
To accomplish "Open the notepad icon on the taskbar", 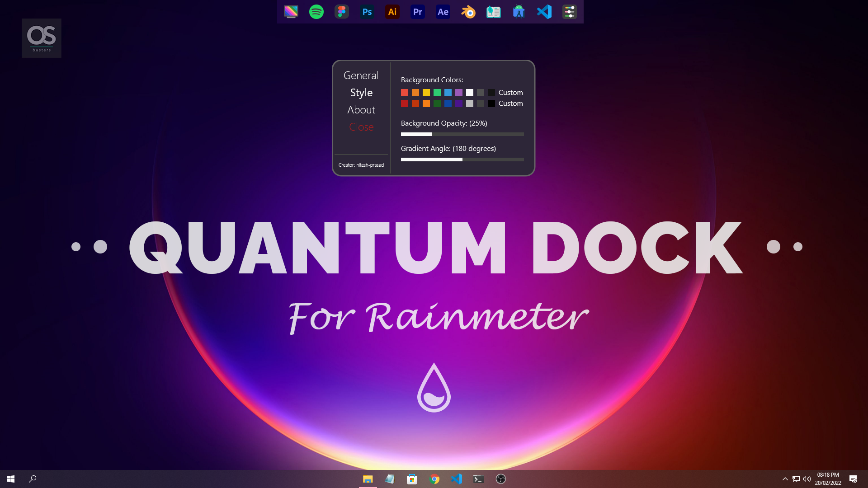I will point(390,479).
